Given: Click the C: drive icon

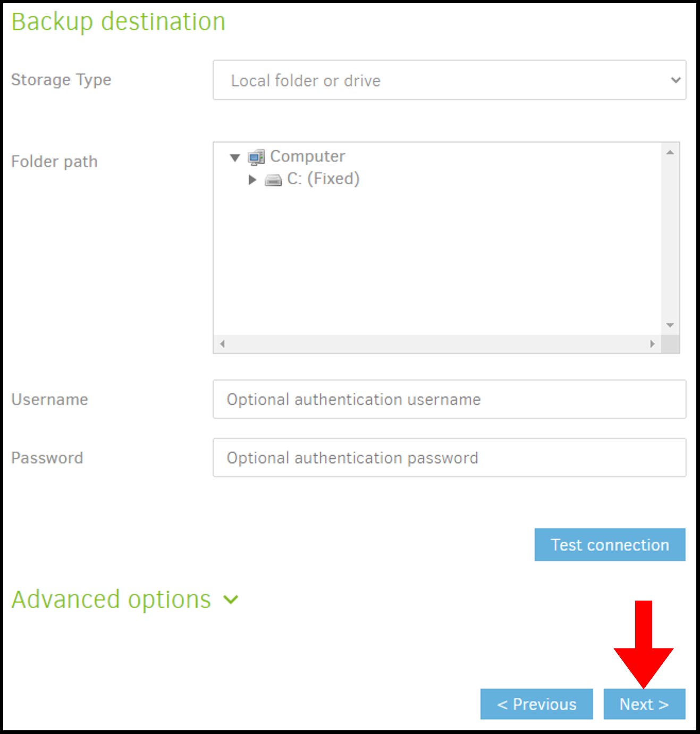Looking at the screenshot, I should pos(273,180).
